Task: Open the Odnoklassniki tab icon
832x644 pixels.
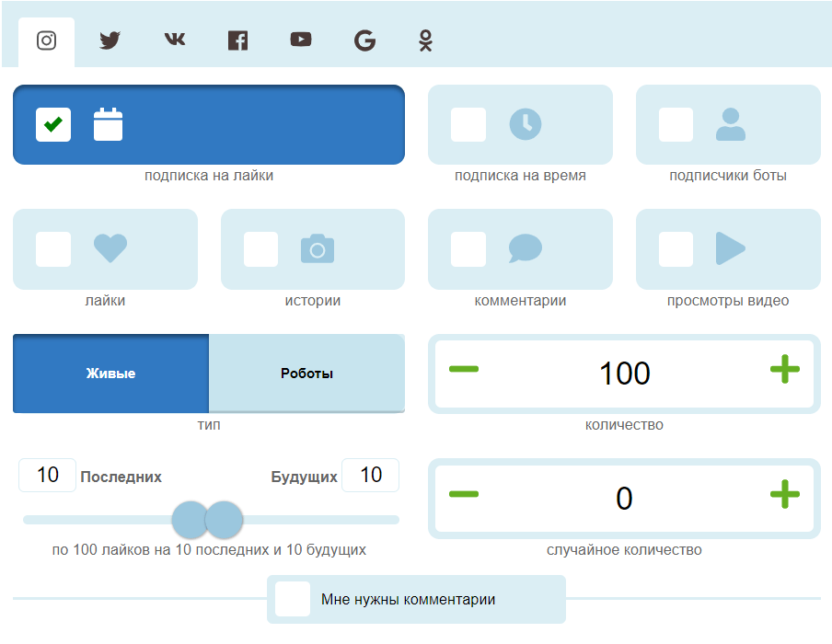Action: coord(425,40)
